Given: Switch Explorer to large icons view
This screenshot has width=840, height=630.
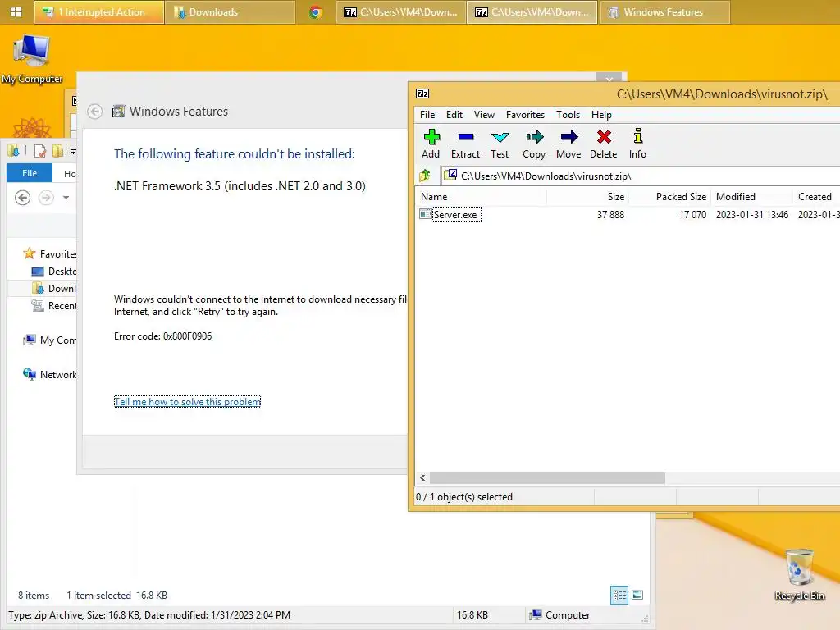Looking at the screenshot, I should pyautogui.click(x=637, y=596).
